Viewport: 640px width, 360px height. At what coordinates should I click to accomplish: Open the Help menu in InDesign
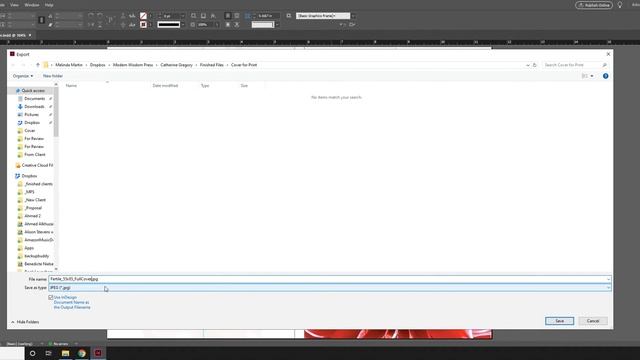click(x=49, y=5)
